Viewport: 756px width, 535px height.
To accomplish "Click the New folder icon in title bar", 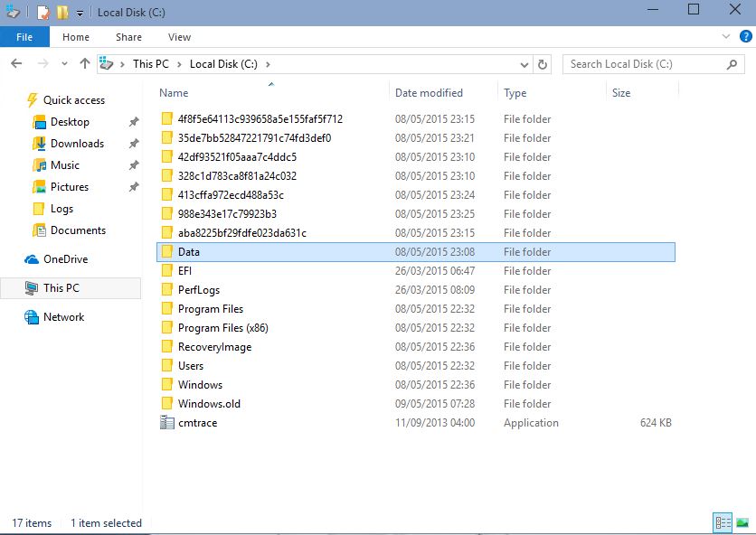I will 62,13.
